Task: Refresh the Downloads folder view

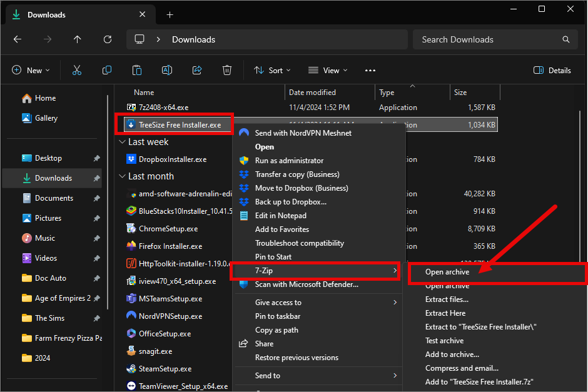Action: (108, 39)
